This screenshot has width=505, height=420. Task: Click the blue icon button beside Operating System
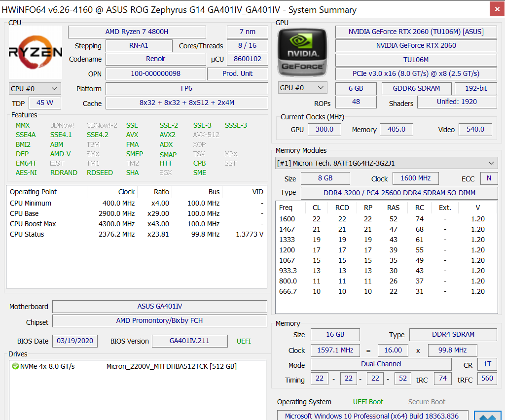click(487, 415)
